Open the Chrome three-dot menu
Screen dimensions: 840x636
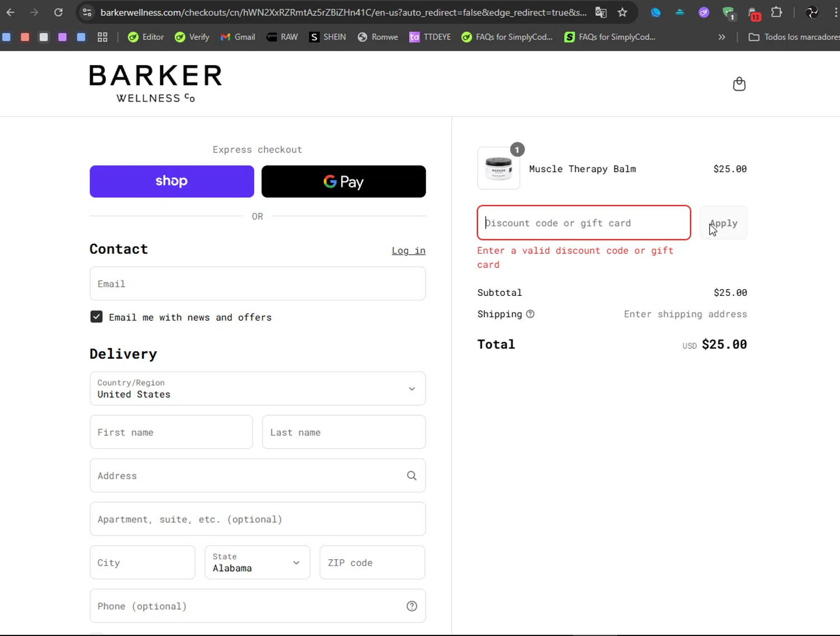click(x=836, y=12)
